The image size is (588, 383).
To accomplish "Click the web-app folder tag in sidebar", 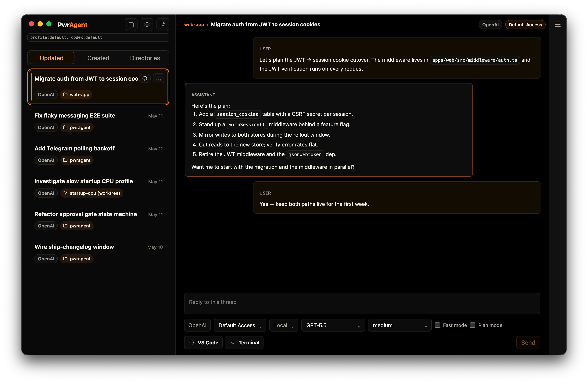I will point(76,94).
